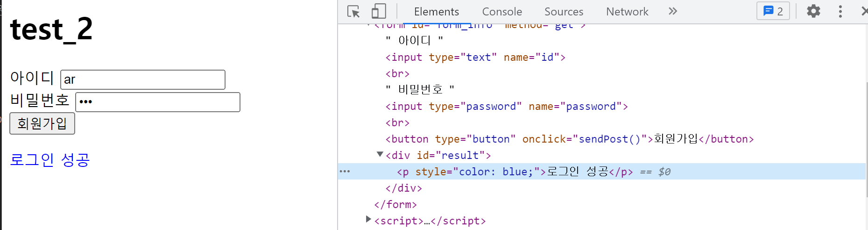Image resolution: width=868 pixels, height=230 pixels.
Task: Select the closing </div> tag line
Action: coord(404,188)
